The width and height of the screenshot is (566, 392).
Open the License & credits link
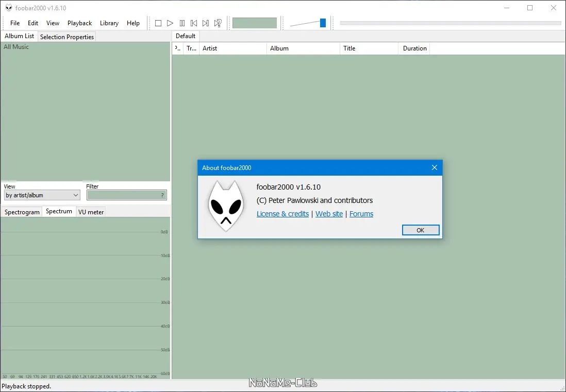282,214
